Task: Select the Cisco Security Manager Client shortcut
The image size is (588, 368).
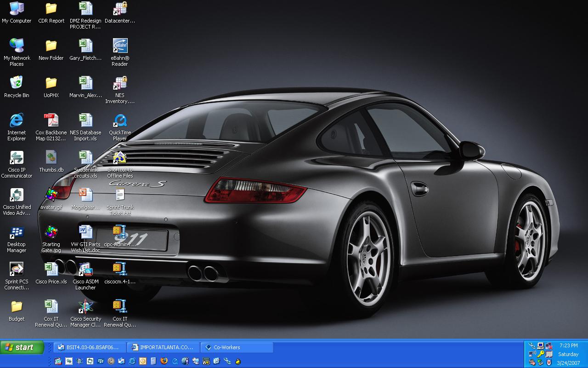Action: coord(85,307)
